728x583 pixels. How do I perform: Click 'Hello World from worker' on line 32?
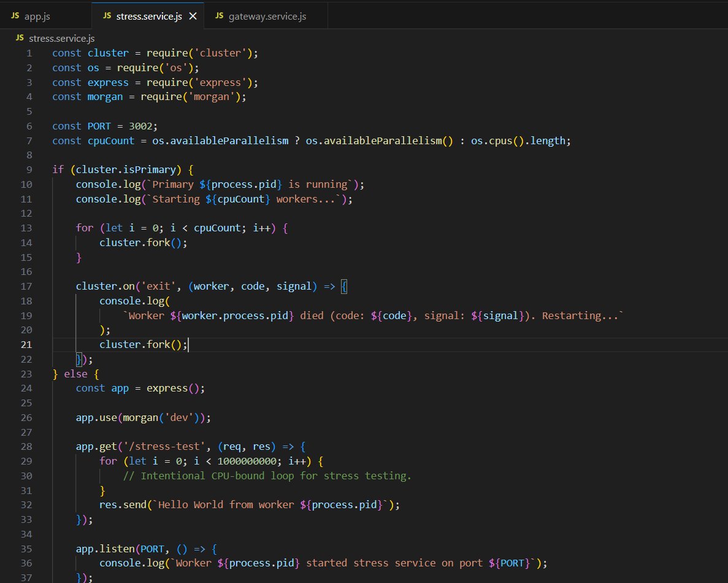click(x=226, y=505)
